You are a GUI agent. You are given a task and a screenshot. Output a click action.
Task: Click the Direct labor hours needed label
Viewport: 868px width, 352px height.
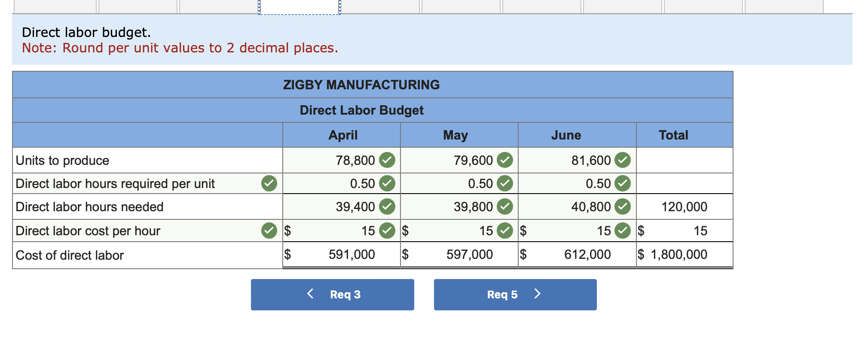tap(90, 207)
